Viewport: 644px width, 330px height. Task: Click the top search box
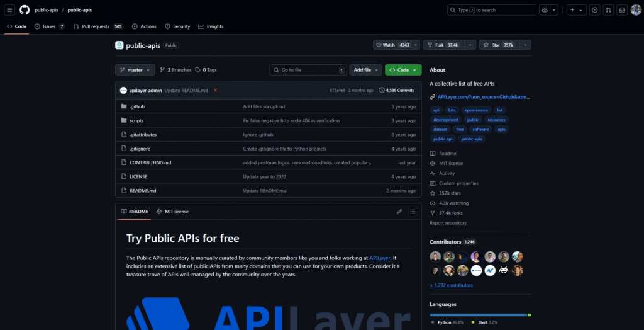point(492,10)
